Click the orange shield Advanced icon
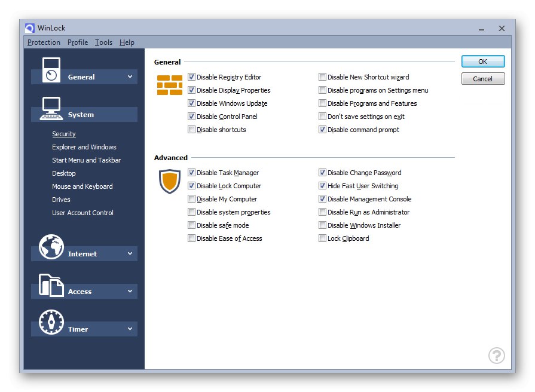Viewport: 535px width, 392px height. [x=170, y=181]
